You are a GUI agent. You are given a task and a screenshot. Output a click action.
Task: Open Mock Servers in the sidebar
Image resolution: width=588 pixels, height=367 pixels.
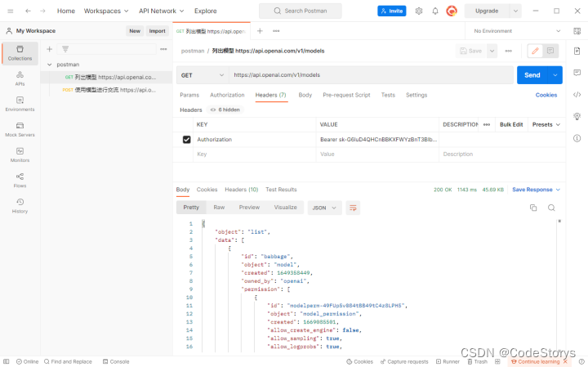20,130
